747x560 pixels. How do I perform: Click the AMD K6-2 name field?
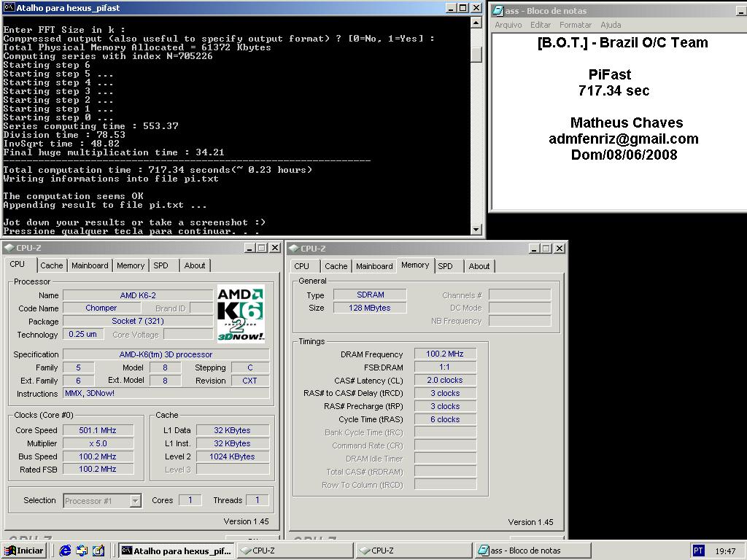click(138, 295)
